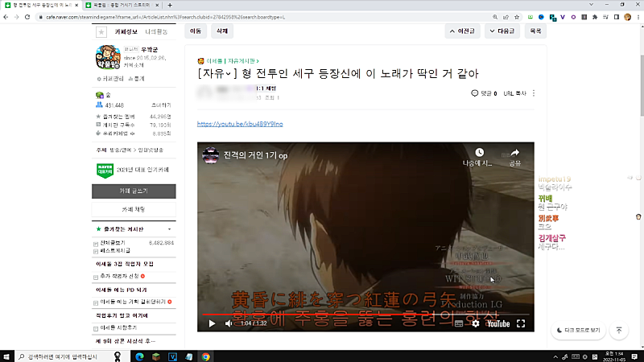The height and width of the screenshot is (362, 644).
Task: Open YouTube video settings gear
Action: coord(475,323)
